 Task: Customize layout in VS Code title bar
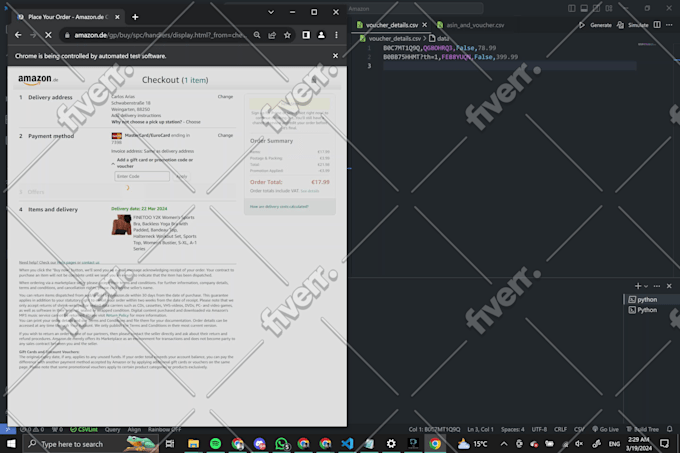pyautogui.click(x=609, y=8)
